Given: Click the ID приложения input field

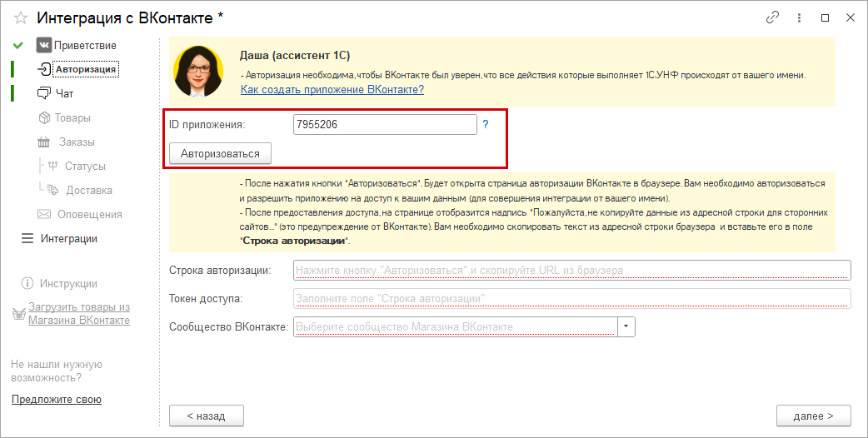Looking at the screenshot, I should pyautogui.click(x=383, y=125).
